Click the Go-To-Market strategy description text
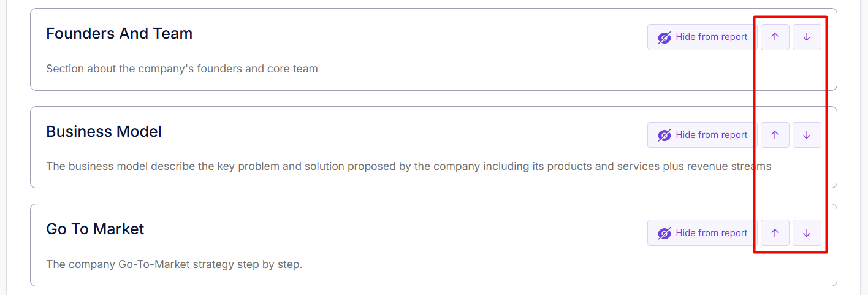 coord(174,265)
